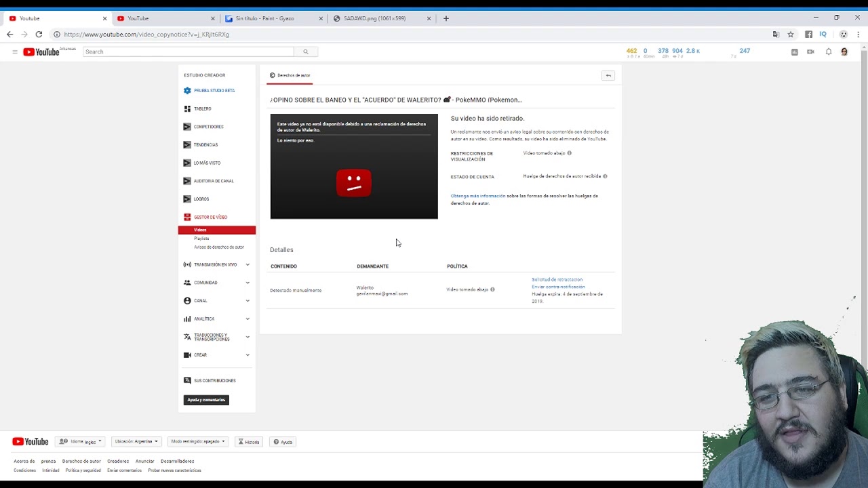Open Sus contribuciones
The height and width of the screenshot is (488, 868).
pyautogui.click(x=216, y=380)
